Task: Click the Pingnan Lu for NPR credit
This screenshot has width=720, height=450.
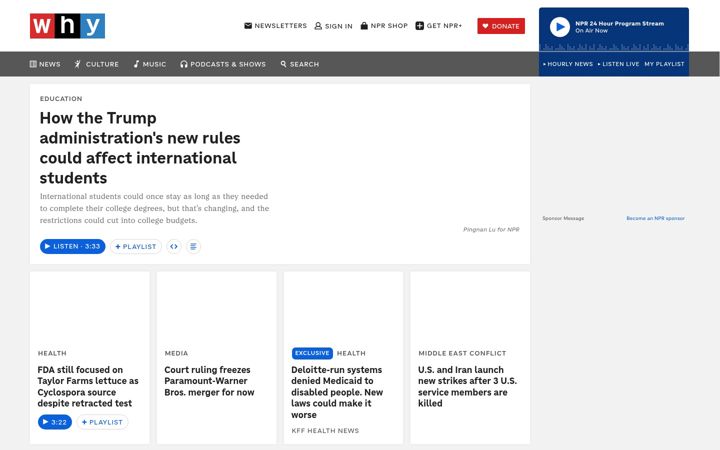Action: point(491,229)
